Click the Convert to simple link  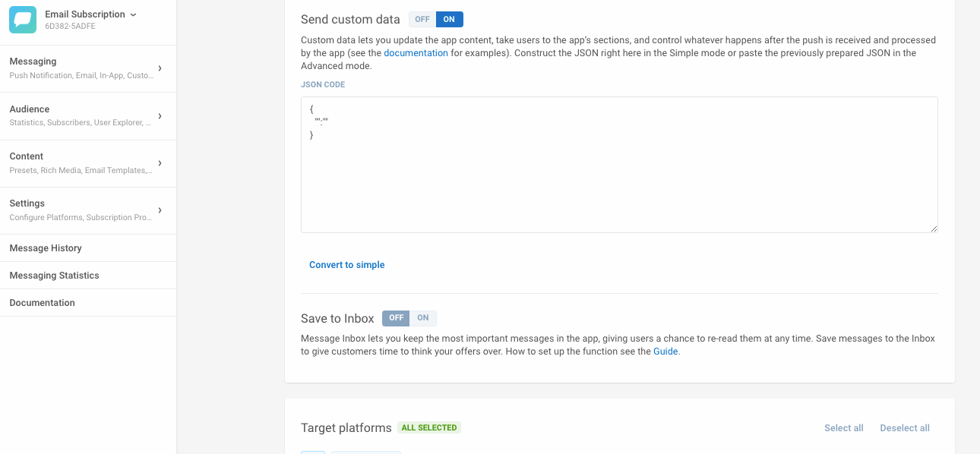click(x=346, y=265)
